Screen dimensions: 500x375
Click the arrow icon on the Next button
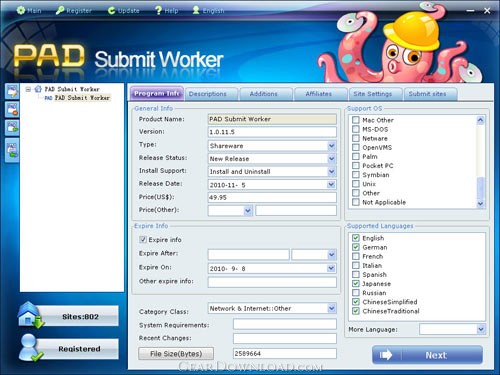point(386,355)
